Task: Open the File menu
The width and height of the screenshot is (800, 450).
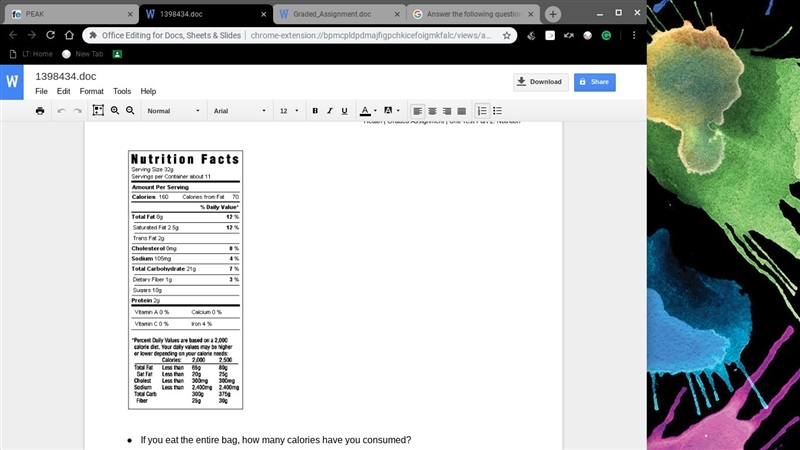Action: tap(41, 91)
